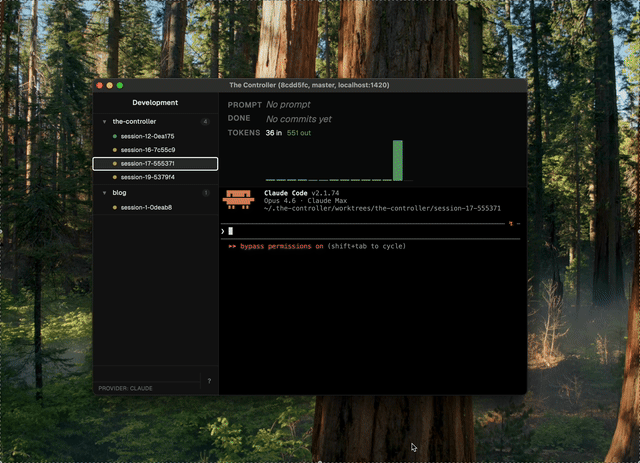640x463 pixels.
Task: Select session-17-555371 in sidebar
Action: coord(155,164)
